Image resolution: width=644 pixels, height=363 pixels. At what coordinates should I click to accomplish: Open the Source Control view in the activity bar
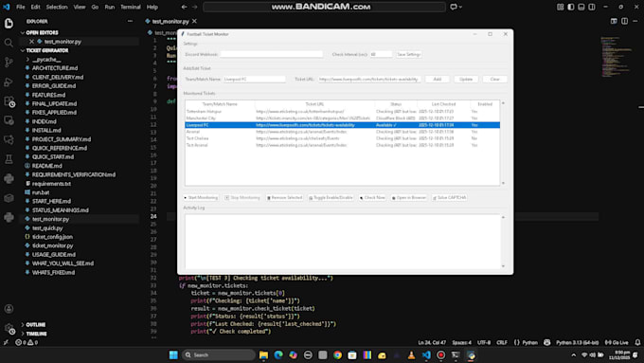(9, 62)
